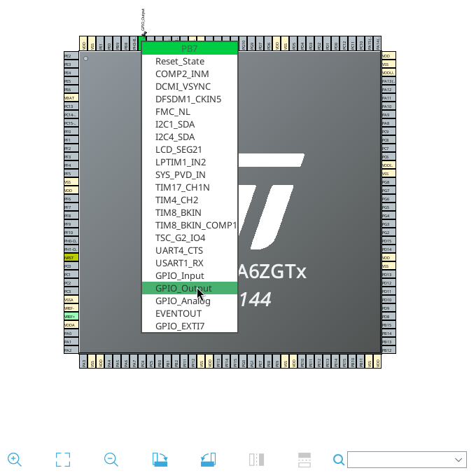Pick LPTIM1_IN2 in the pin menu
Viewport: 476px width, 473px height.
[190, 163]
